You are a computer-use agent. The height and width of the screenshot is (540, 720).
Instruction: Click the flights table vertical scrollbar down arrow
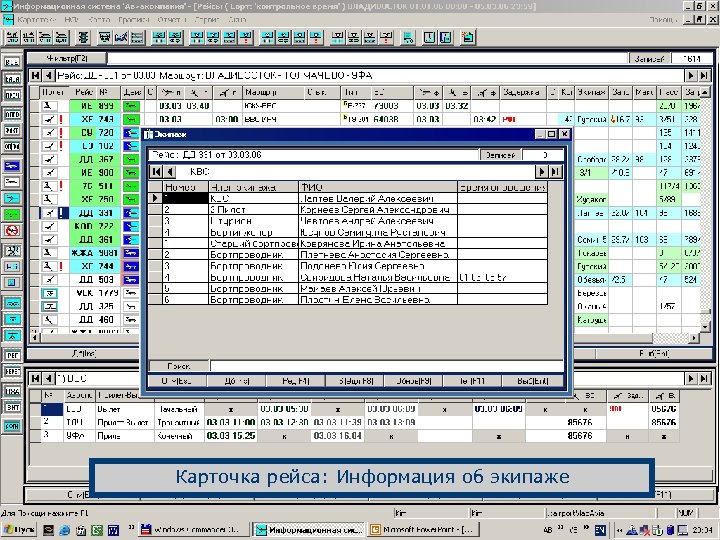coord(705,326)
